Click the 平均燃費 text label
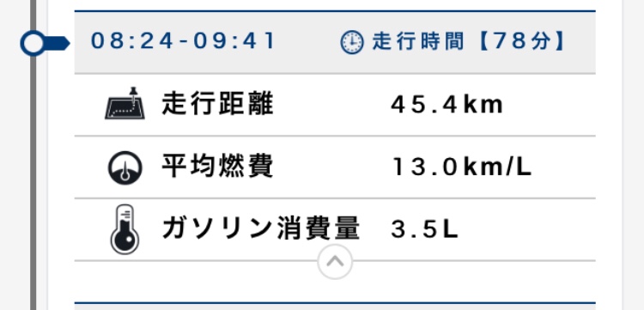 (217, 167)
